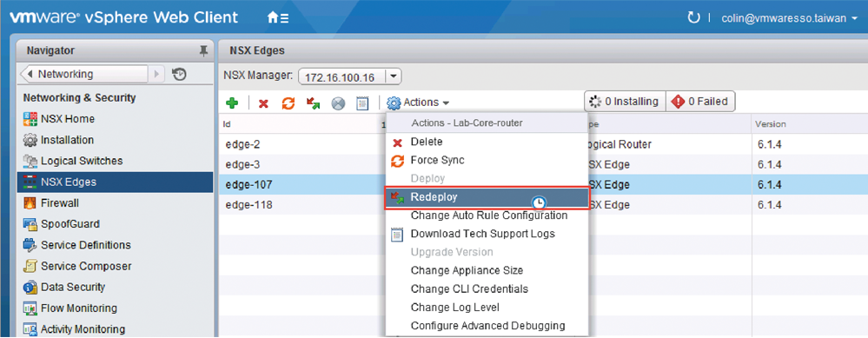
Task: Choose Change Log Level
Action: coord(455,308)
